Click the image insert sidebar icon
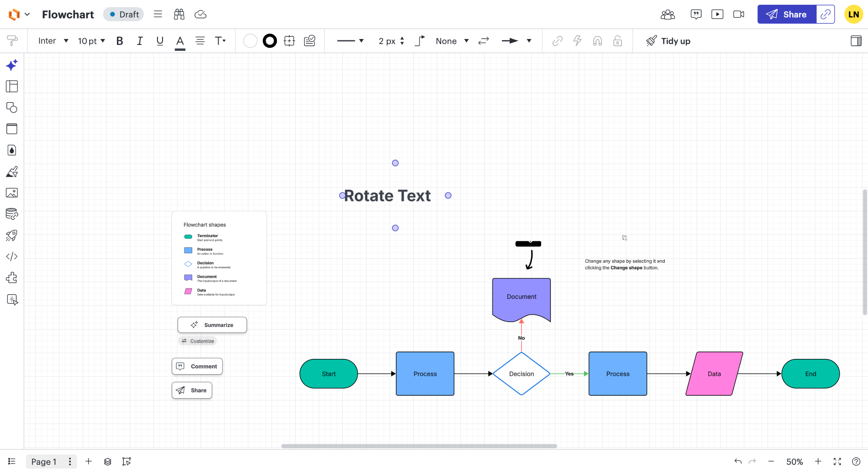 point(12,193)
